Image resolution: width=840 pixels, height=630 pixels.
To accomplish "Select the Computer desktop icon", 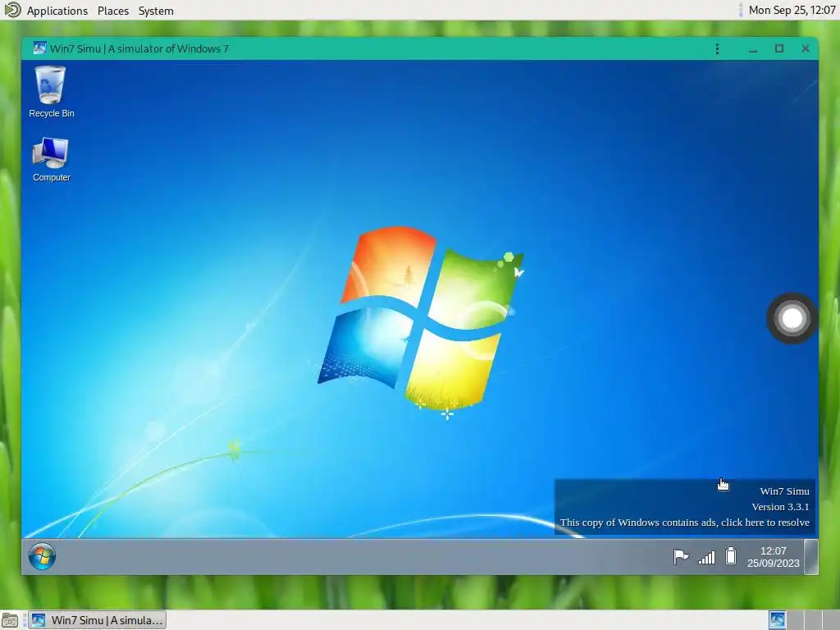I will 51,160.
